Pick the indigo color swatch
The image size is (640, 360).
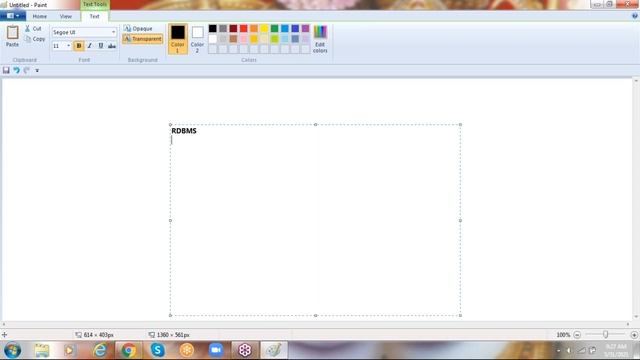point(295,29)
